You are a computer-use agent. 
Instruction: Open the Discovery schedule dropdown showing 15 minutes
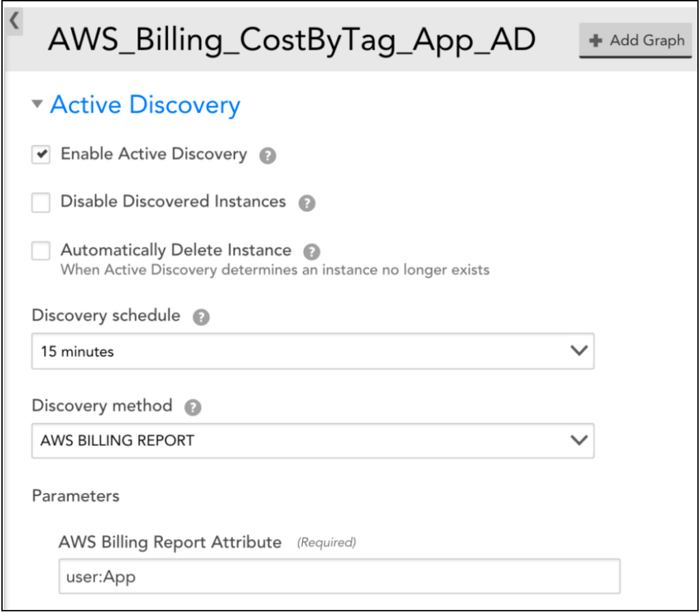coord(312,351)
